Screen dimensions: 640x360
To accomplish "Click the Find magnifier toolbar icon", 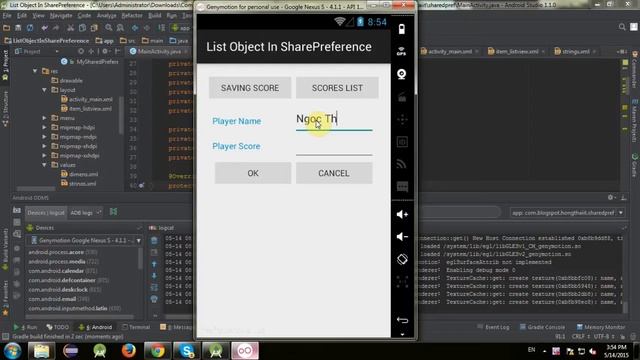I will click(109, 28).
